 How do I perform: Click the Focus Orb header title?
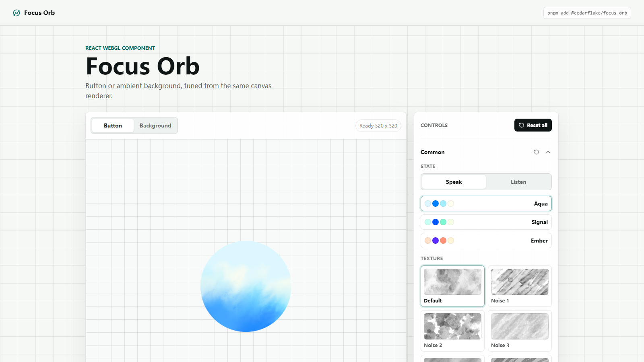pos(39,13)
